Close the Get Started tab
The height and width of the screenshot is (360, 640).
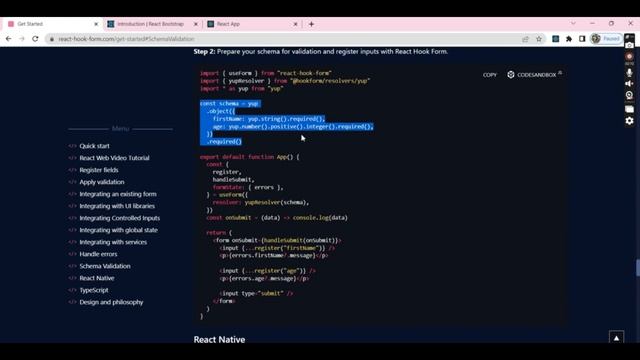tap(96, 24)
